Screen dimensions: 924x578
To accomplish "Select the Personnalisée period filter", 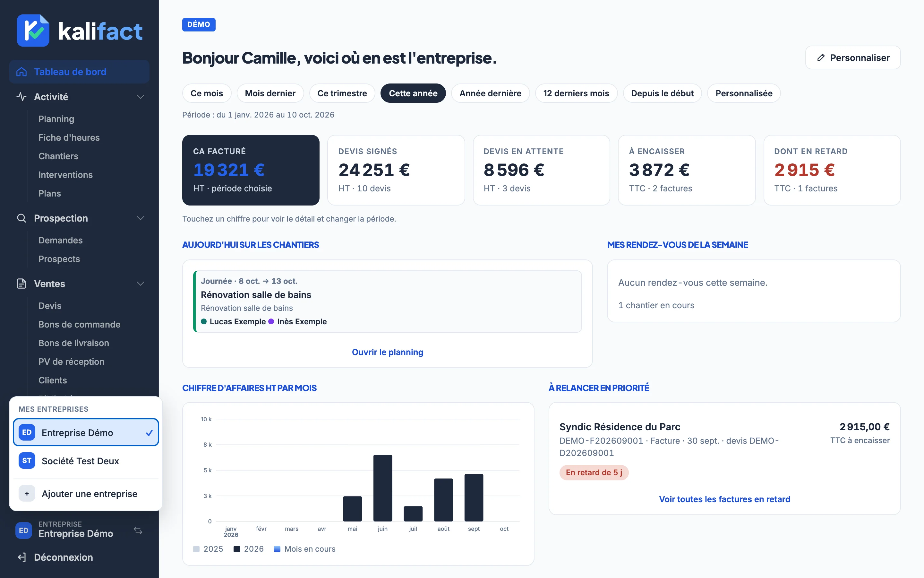I will pyautogui.click(x=744, y=93).
